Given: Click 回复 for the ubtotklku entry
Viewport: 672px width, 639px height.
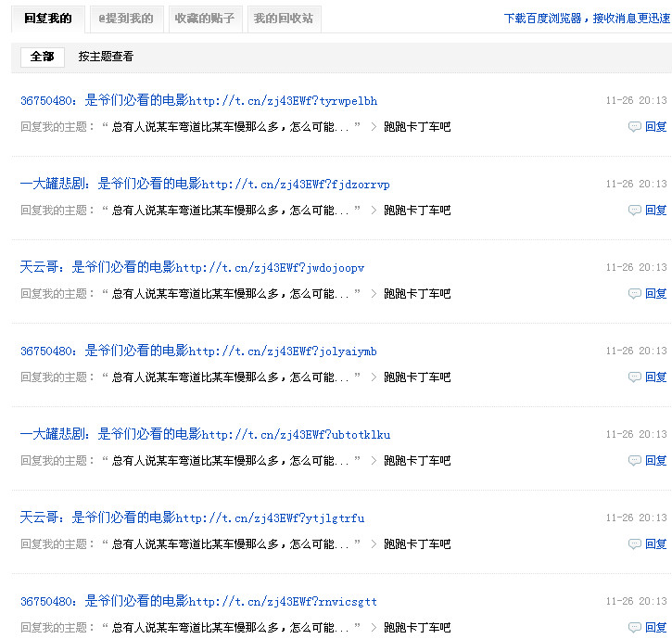Looking at the screenshot, I should [x=655, y=461].
